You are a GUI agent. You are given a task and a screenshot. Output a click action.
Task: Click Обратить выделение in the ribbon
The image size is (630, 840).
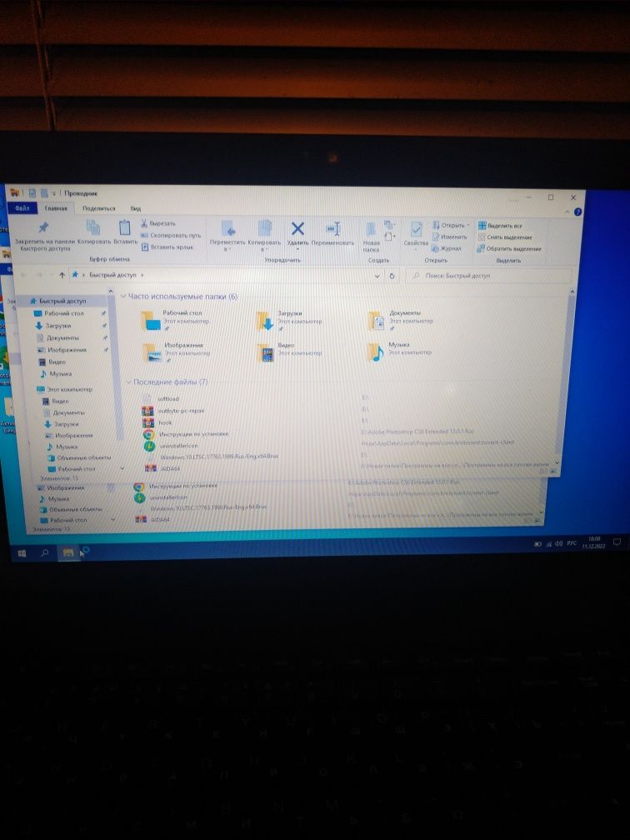(x=509, y=248)
